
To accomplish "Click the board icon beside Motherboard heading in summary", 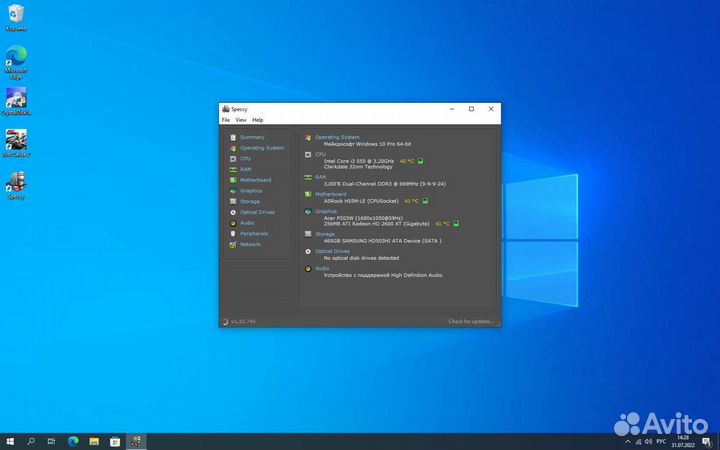I will pyautogui.click(x=308, y=194).
